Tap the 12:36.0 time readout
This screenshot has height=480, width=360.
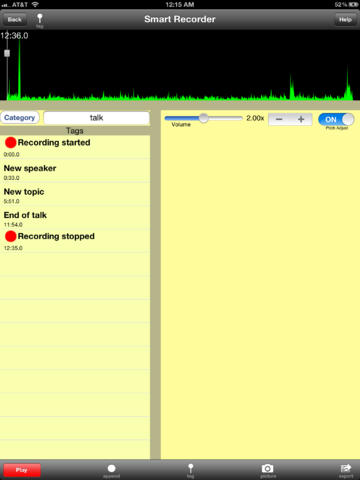coord(14,36)
